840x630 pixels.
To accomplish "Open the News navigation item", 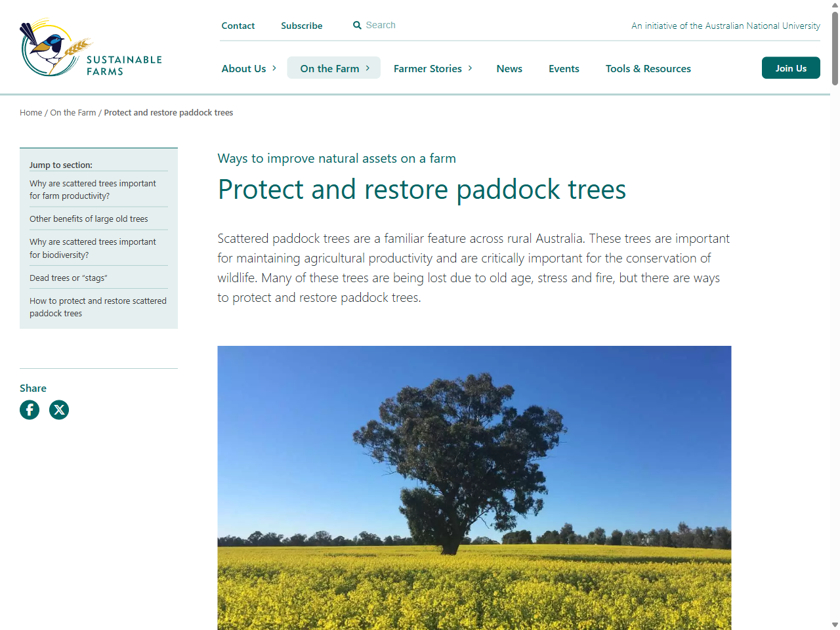I will tap(509, 68).
